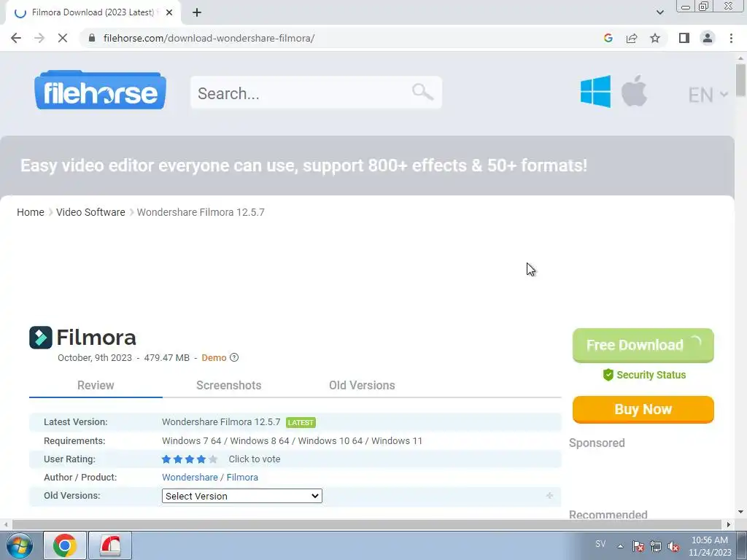This screenshot has height=560, width=747.
Task: Select the Filmora Download browser tab
Action: click(x=93, y=12)
